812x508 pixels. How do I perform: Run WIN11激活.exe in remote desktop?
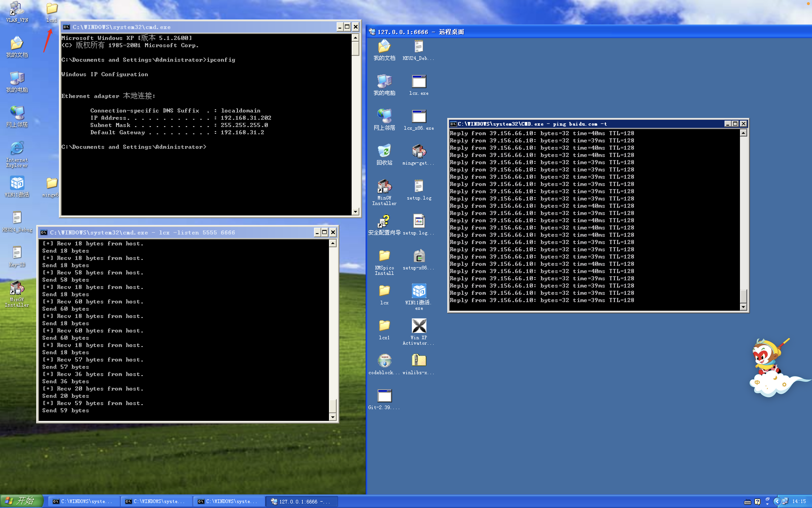click(x=419, y=297)
